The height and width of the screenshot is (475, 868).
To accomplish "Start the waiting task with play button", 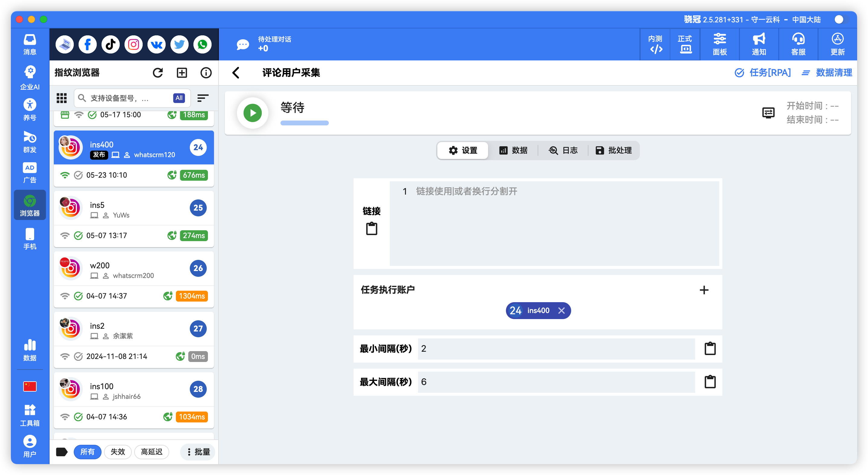I will 253,113.
